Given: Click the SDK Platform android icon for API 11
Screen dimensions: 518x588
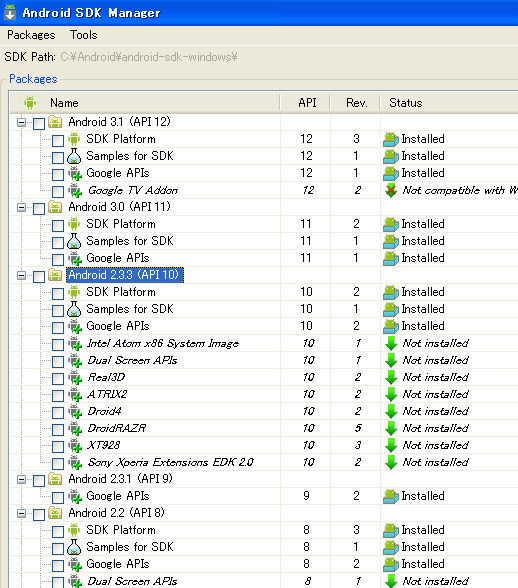Looking at the screenshot, I should pyautogui.click(x=74, y=224).
